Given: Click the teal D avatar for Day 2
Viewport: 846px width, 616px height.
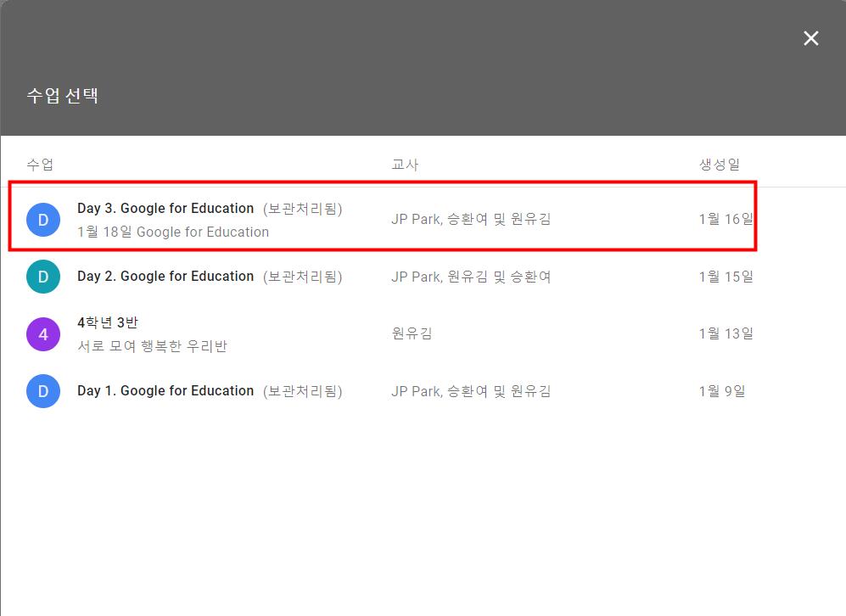Looking at the screenshot, I should 43,277.
